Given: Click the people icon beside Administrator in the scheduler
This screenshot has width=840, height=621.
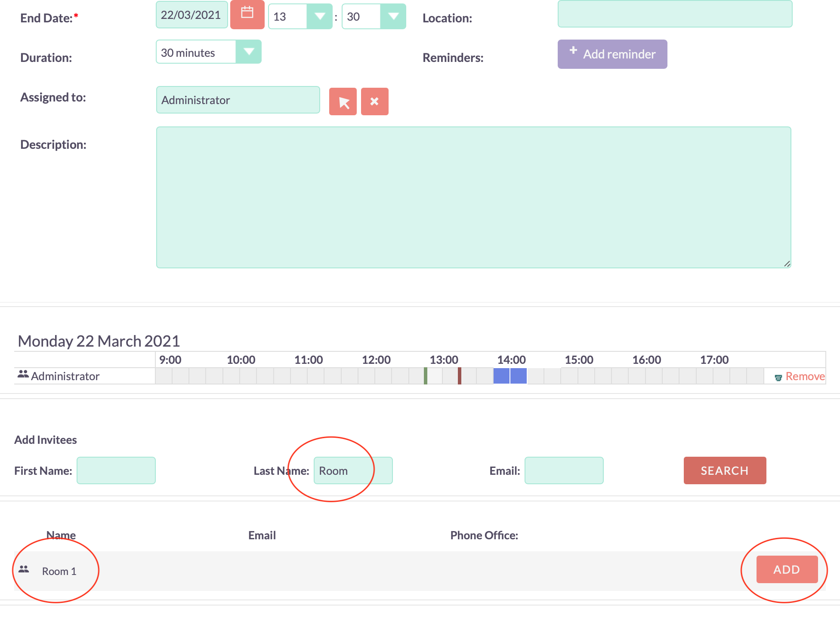Looking at the screenshot, I should pos(23,374).
